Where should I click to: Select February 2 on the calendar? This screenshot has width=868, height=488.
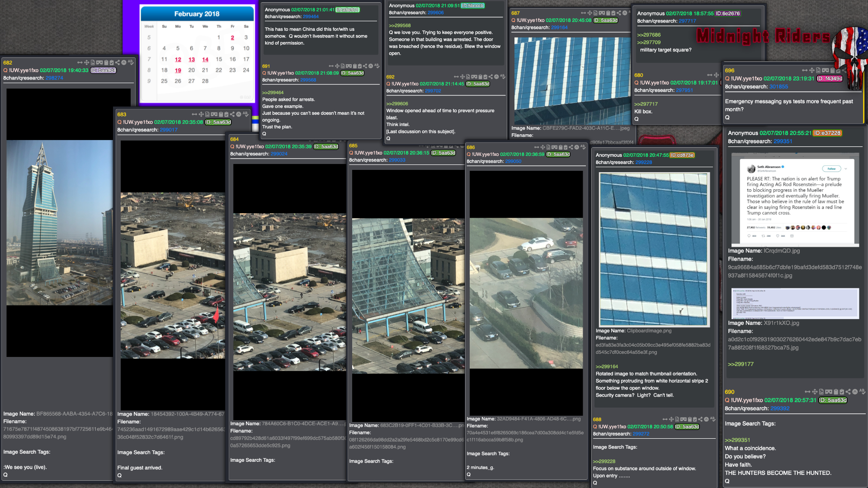232,38
